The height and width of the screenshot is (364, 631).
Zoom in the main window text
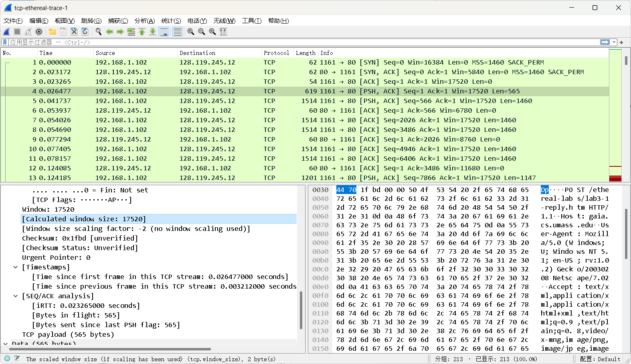191,32
